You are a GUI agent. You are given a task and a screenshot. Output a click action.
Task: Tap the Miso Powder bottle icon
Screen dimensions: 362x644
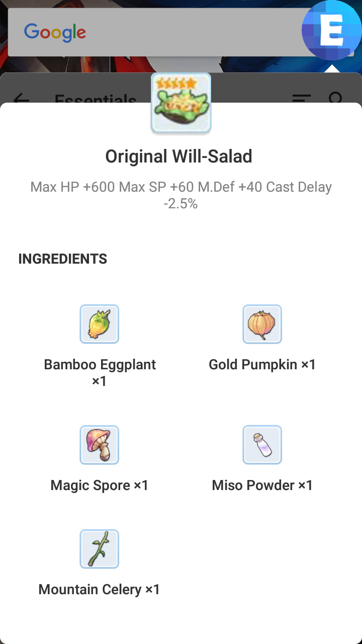(x=262, y=445)
